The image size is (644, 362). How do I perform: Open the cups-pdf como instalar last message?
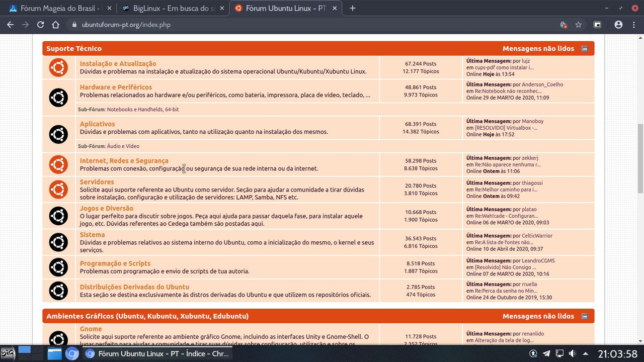tap(504, 67)
